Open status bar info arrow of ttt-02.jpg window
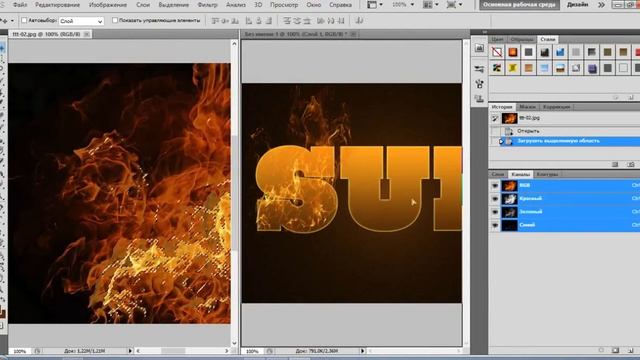 [130, 351]
